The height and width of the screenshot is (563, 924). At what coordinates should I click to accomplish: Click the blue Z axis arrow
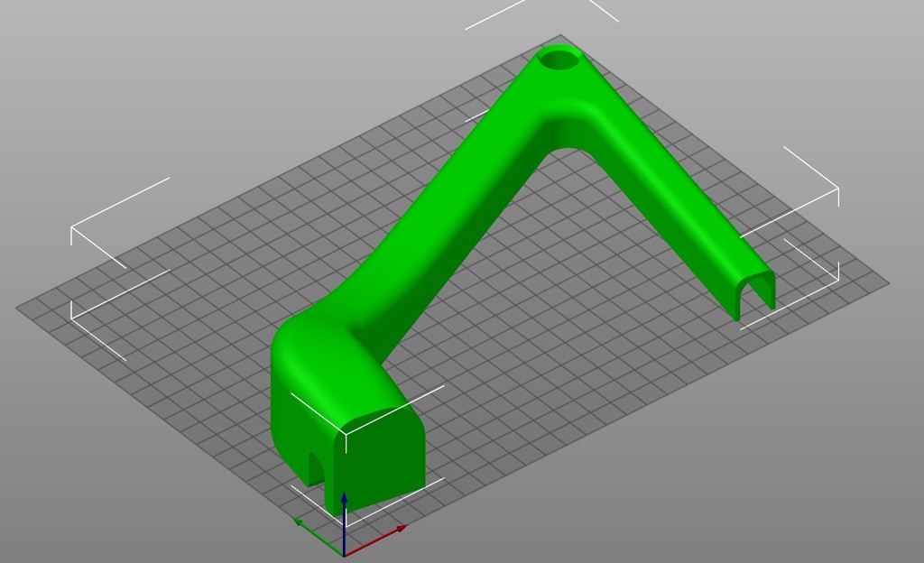click(x=344, y=523)
